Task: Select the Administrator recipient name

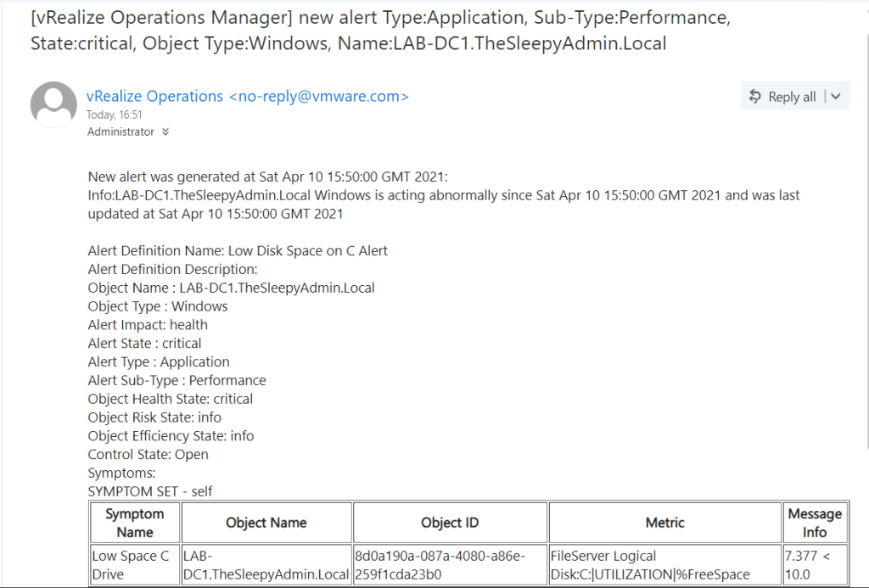Action: 121,132
